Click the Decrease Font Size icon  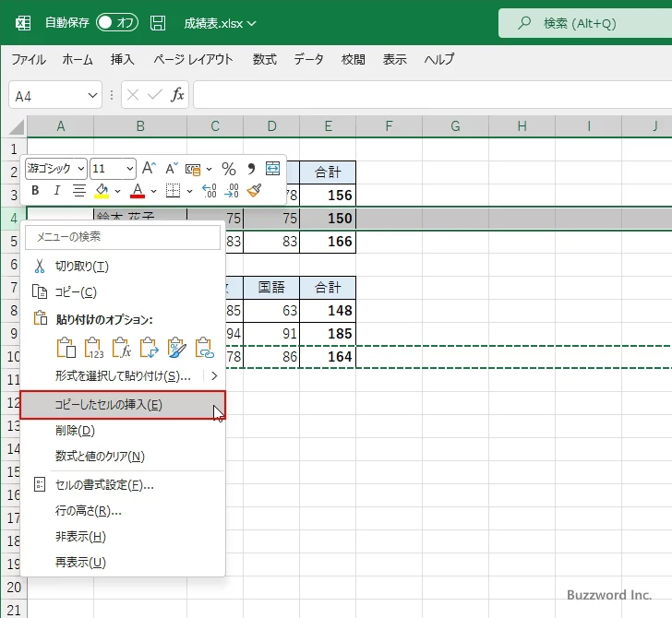coord(172,168)
